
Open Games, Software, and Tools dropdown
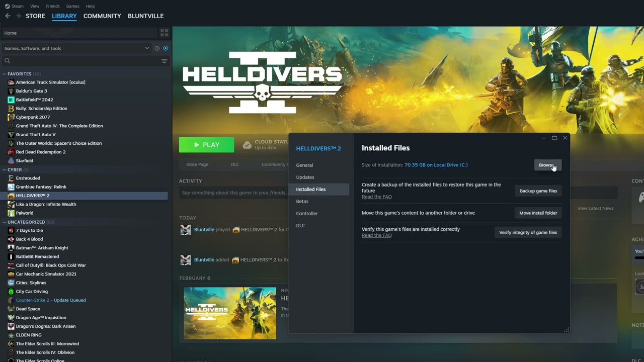click(x=76, y=48)
